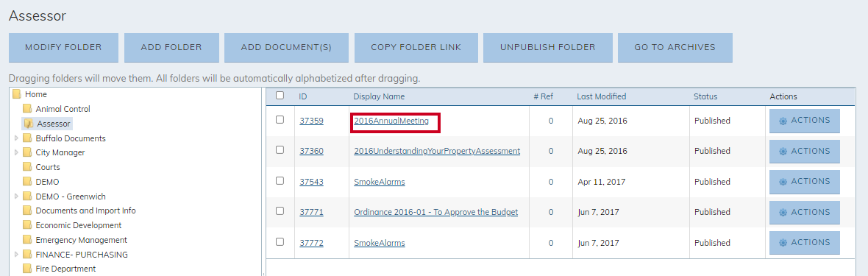Click document ID link 37771
The image size is (868, 276).
click(311, 212)
